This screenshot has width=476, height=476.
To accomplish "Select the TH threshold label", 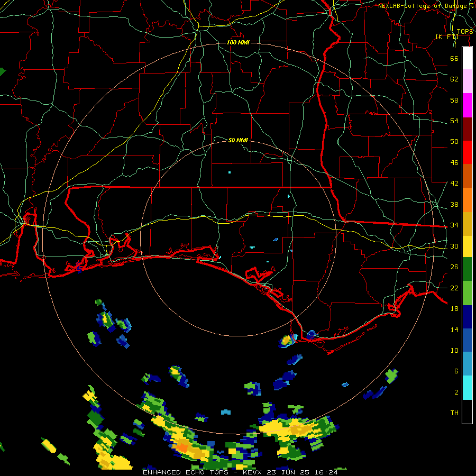I will pyautogui.click(x=454, y=413).
